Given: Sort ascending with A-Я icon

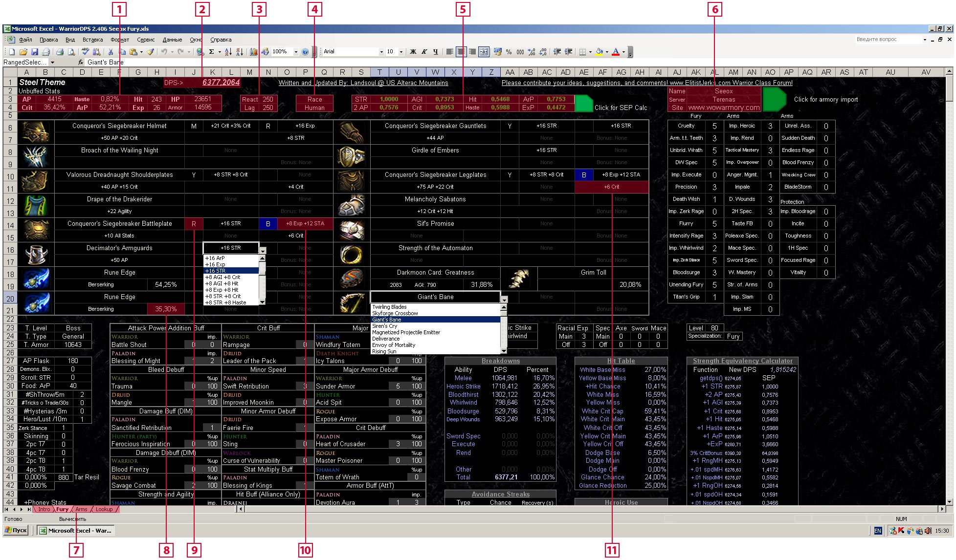Looking at the screenshot, I should (228, 52).
